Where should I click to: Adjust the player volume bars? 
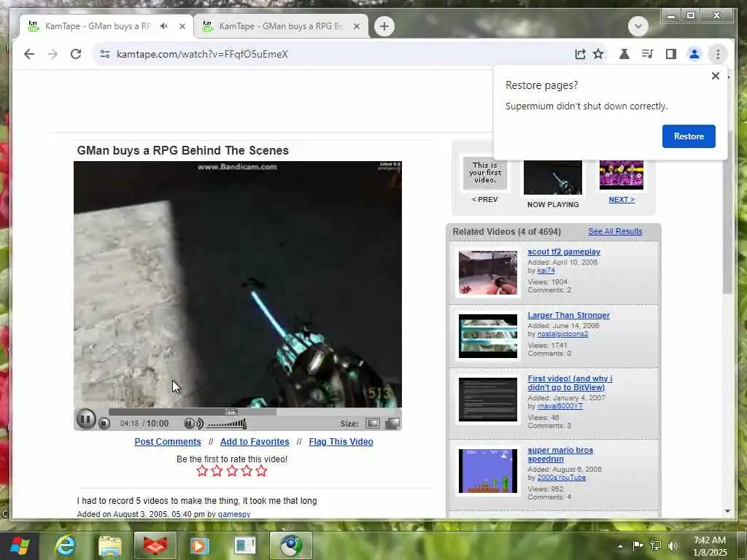point(227,424)
